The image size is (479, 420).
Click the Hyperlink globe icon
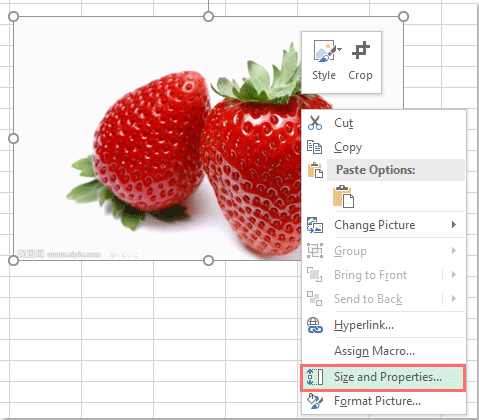pyautogui.click(x=315, y=325)
